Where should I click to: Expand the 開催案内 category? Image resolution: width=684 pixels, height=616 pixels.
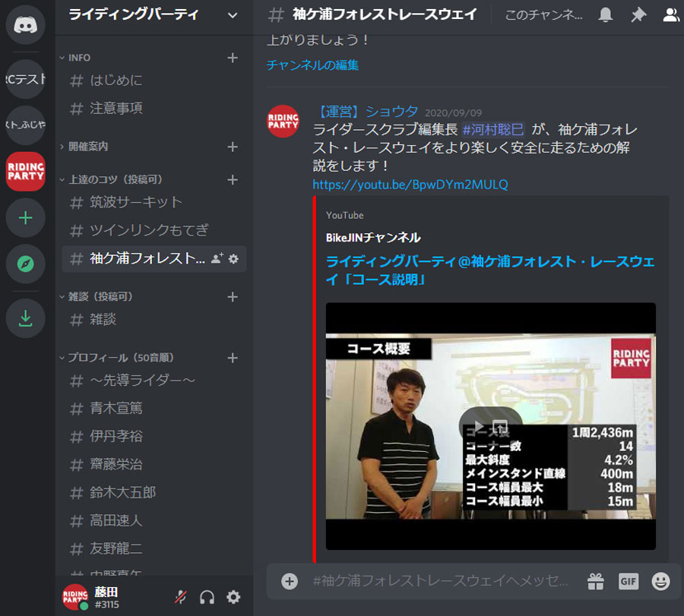84,147
